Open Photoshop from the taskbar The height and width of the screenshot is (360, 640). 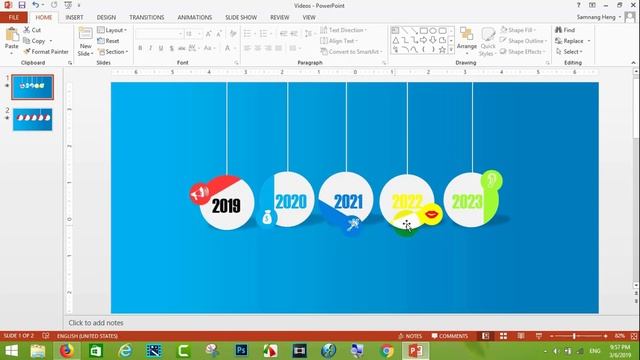tap(241, 351)
